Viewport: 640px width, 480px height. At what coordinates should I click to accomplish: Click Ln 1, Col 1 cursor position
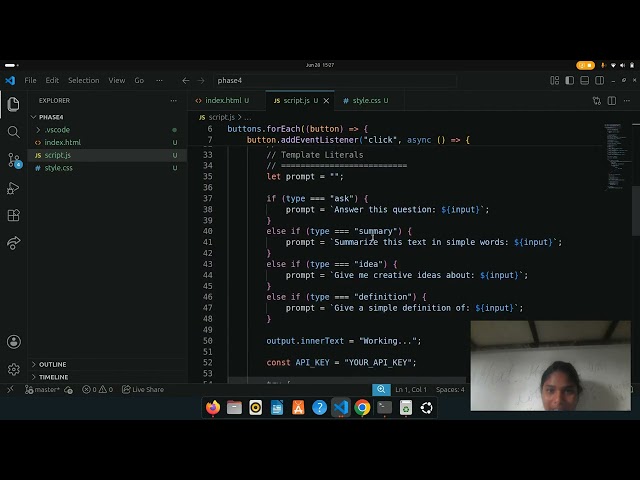point(411,389)
